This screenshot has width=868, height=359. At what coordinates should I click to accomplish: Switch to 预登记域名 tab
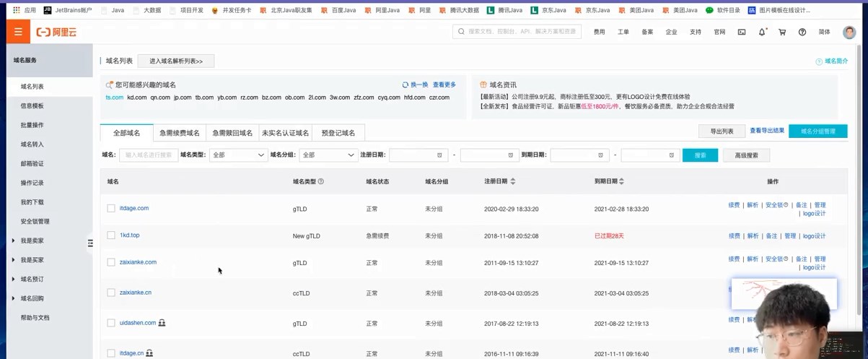(338, 133)
